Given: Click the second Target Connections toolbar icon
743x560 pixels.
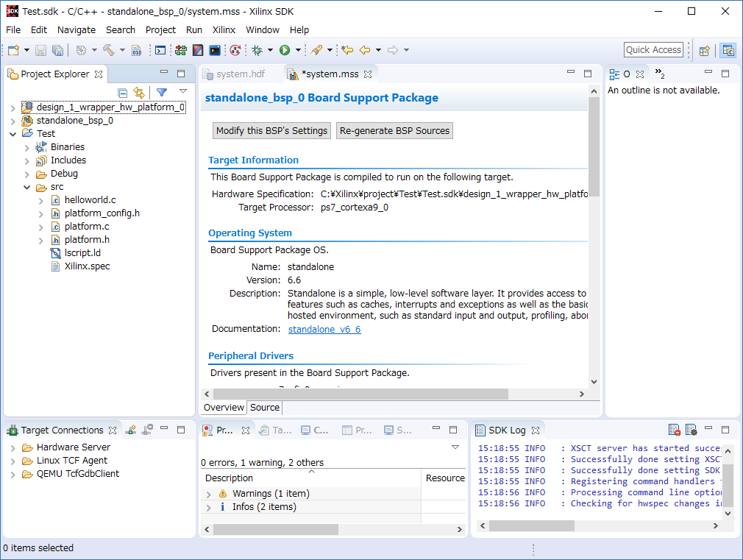Looking at the screenshot, I should click(148, 430).
